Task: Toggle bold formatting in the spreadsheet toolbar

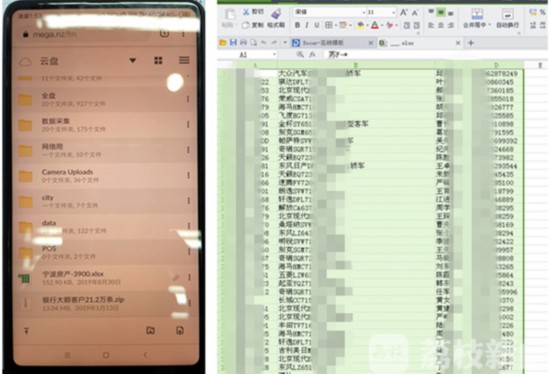Action: [297, 25]
